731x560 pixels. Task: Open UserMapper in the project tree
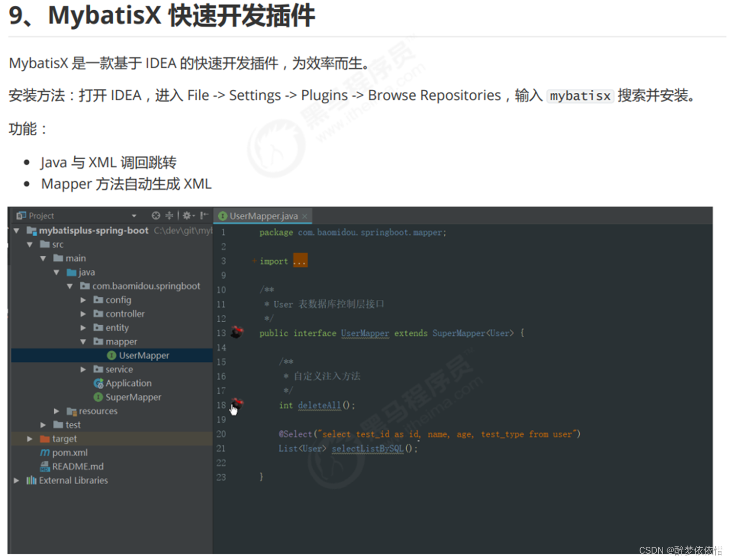pyautogui.click(x=144, y=355)
